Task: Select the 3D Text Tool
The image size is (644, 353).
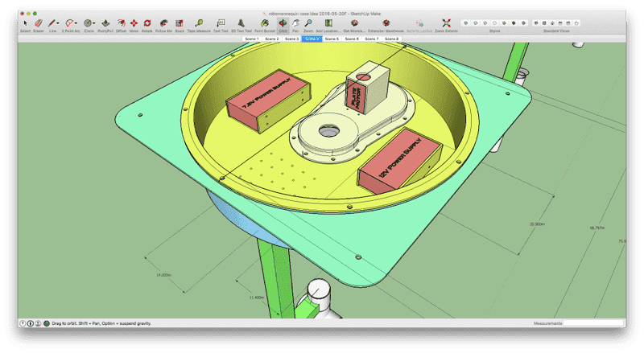Action: (241, 23)
